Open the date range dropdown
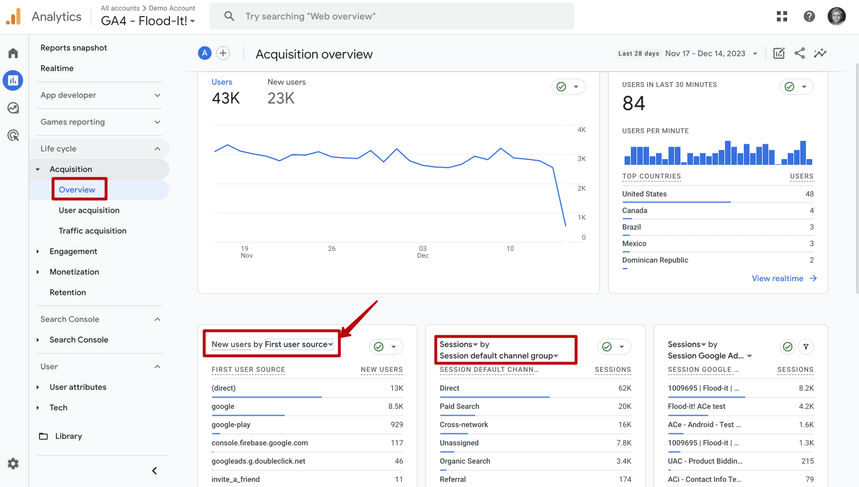Image resolution: width=859 pixels, height=487 pixels. [x=711, y=53]
